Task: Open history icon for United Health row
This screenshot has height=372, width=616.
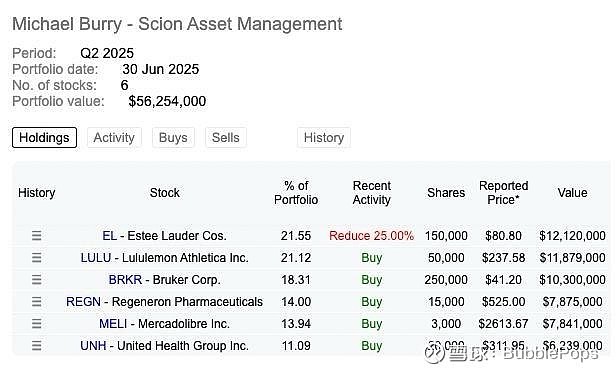Action: pyautogui.click(x=37, y=346)
